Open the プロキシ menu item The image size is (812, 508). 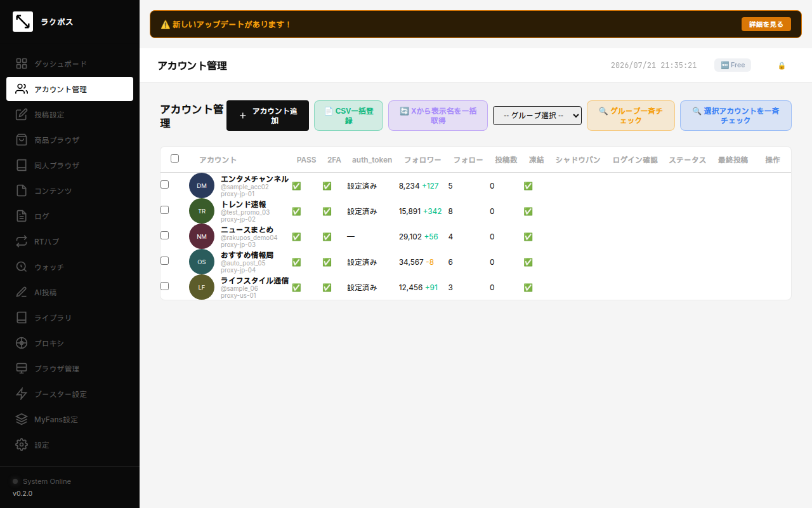(70, 343)
